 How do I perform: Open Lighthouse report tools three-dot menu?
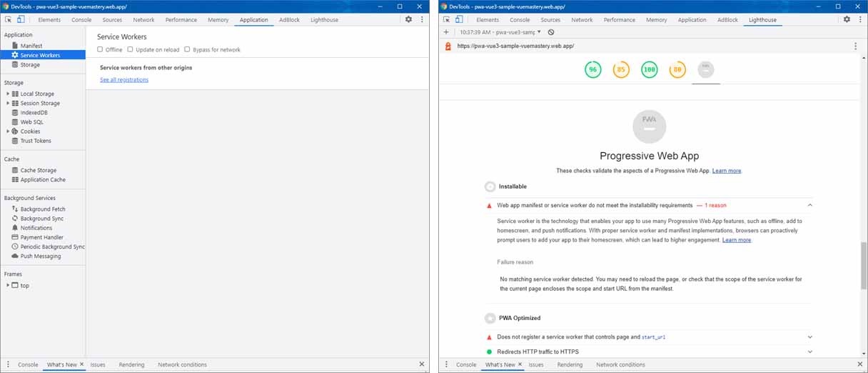click(x=855, y=46)
